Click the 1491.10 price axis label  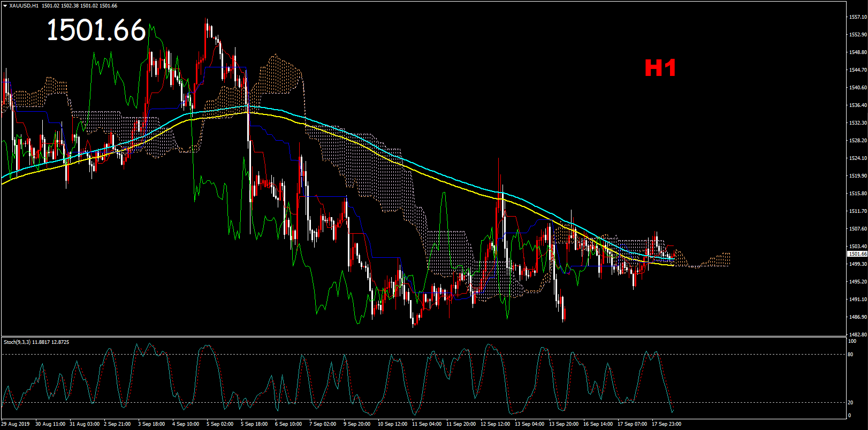858,300
